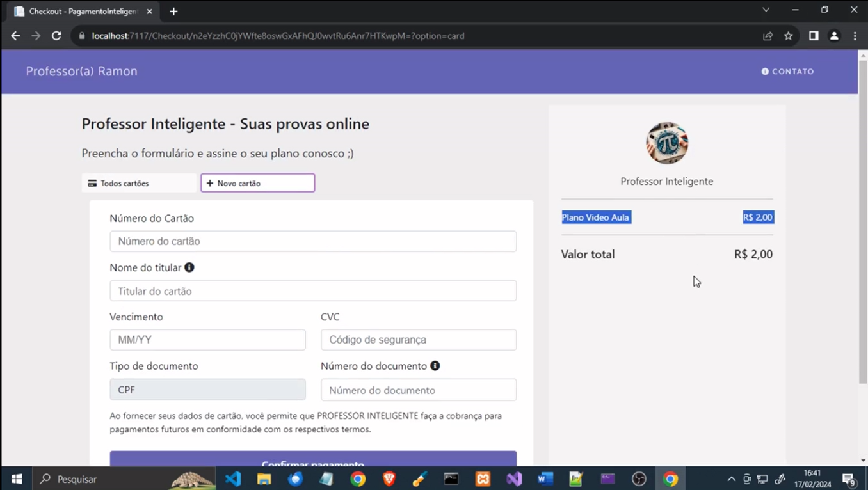Click the Professor(a) Ramon brand link

(81, 71)
